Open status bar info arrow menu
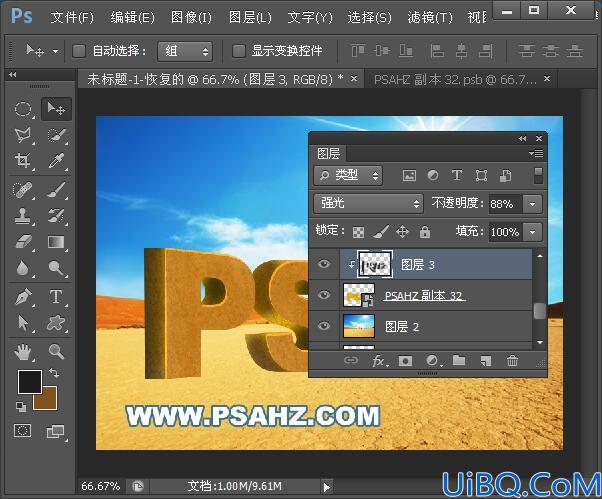Viewport: 602px width, 499px height. click(327, 487)
